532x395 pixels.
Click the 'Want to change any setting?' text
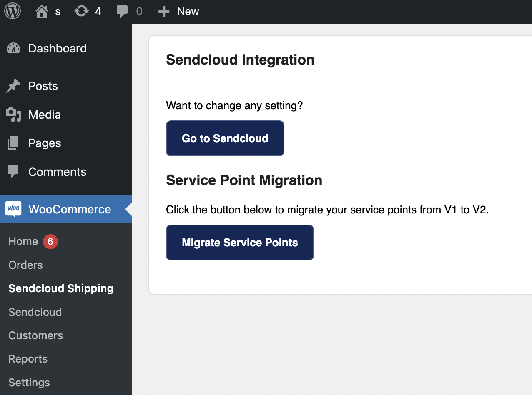coord(234,106)
